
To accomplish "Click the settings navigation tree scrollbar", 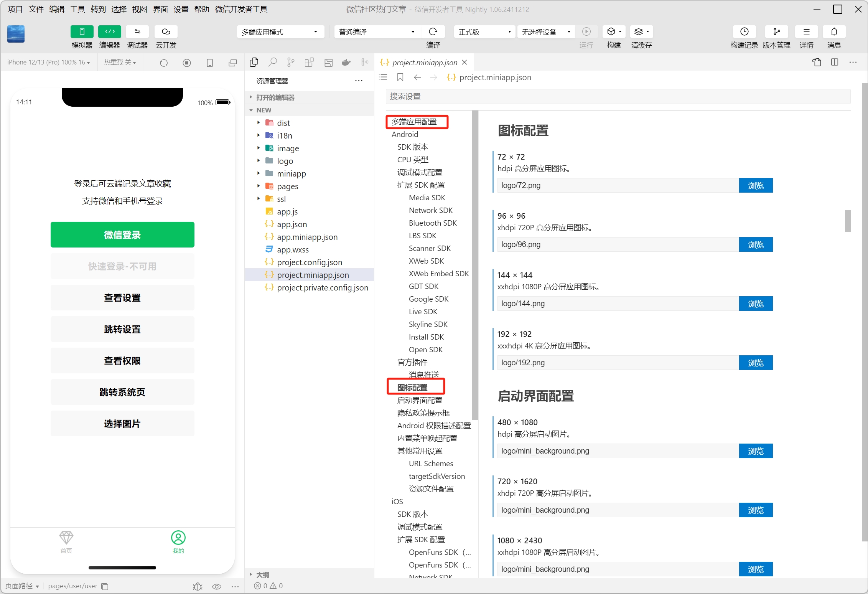I will click(x=475, y=265).
